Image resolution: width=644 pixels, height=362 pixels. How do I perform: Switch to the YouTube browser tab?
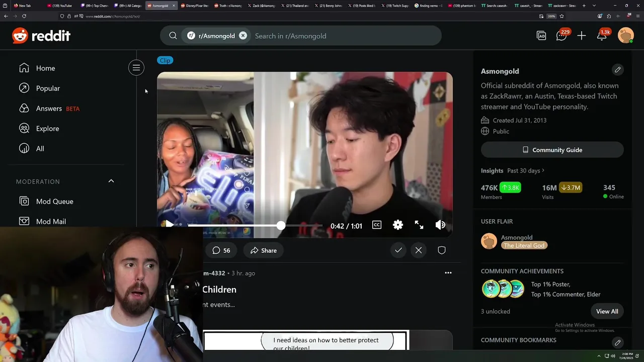click(59, 6)
